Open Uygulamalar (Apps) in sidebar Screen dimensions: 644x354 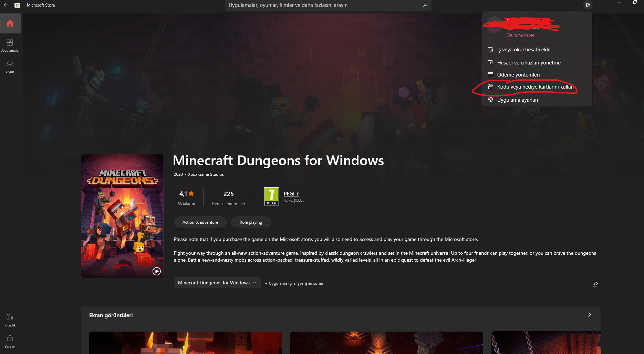click(x=10, y=45)
